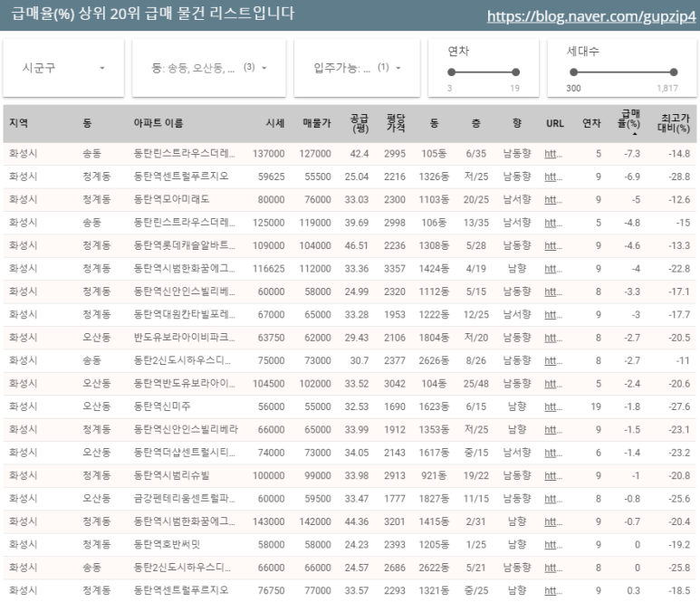Open the 동 filter dropdown showing 송동, 오산동
Screen dimensions: 700x602
tap(209, 68)
